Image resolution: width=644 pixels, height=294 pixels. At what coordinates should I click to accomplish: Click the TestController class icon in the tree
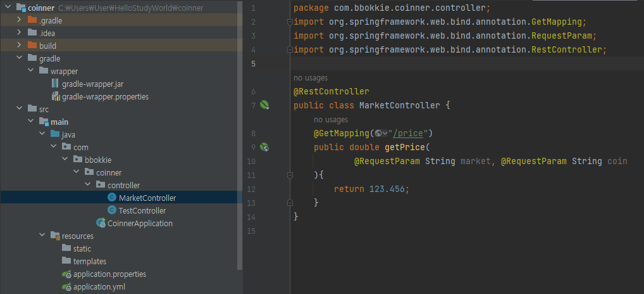click(x=112, y=210)
